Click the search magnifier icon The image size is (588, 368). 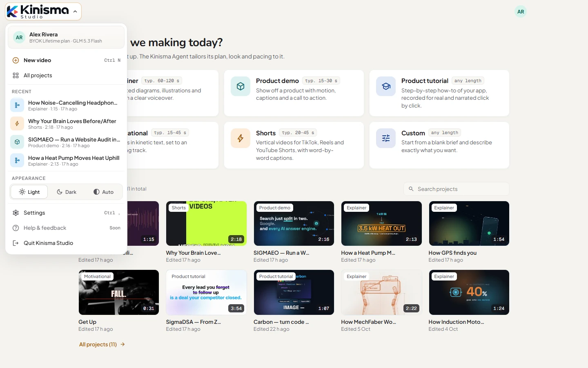pyautogui.click(x=411, y=189)
